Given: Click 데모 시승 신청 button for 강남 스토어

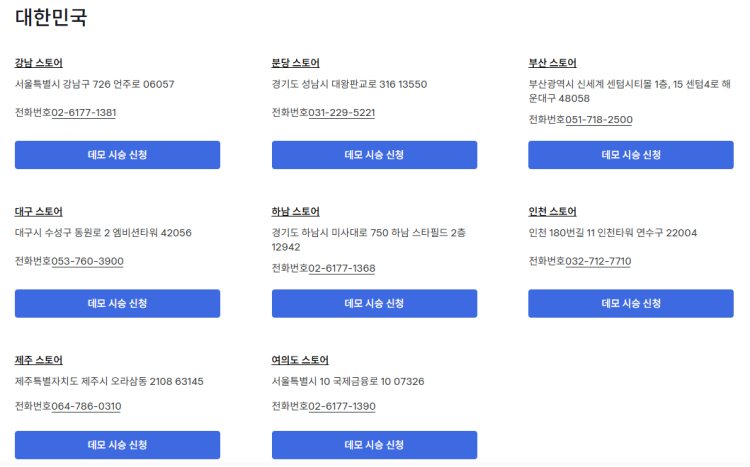Looking at the screenshot, I should [x=117, y=155].
